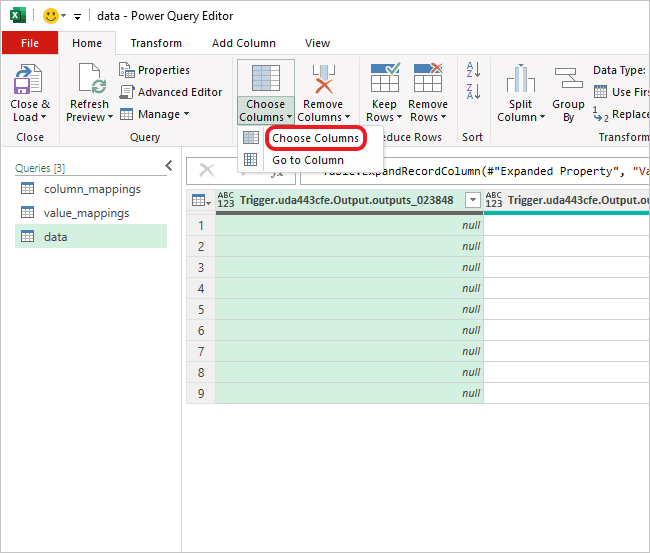The width and height of the screenshot is (650, 553).
Task: Select row number 1
Action: point(201,226)
